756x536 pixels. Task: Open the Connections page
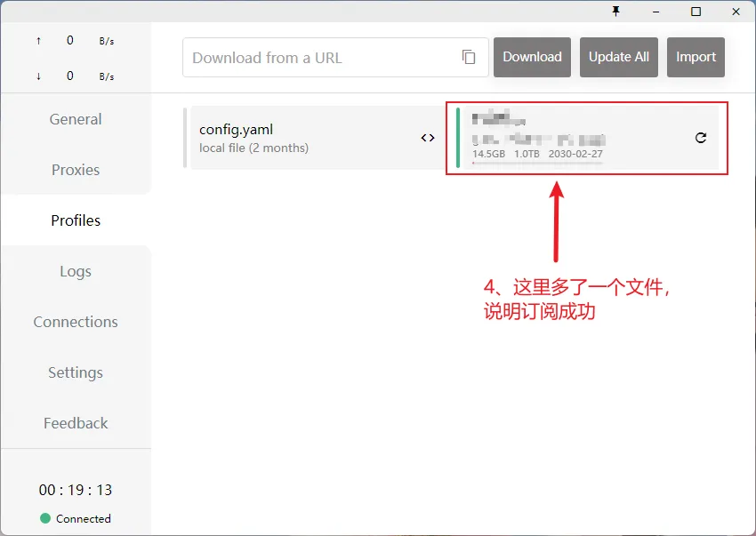point(76,322)
